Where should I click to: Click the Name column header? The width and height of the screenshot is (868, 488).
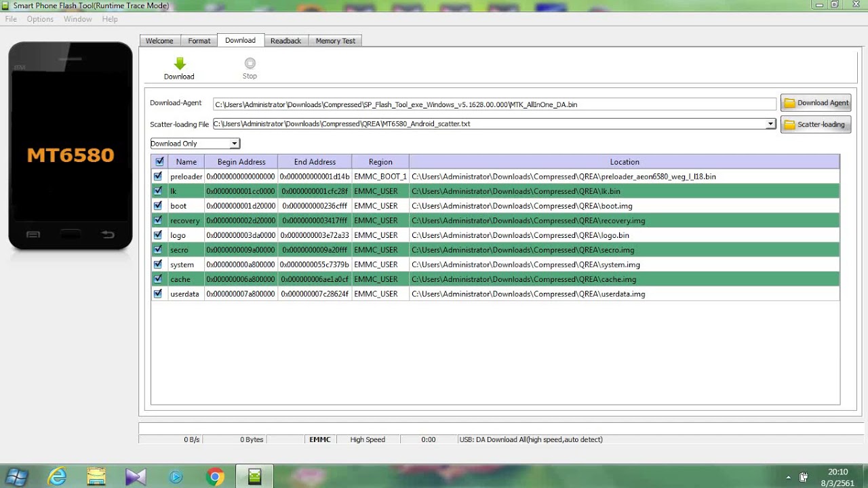pos(186,162)
